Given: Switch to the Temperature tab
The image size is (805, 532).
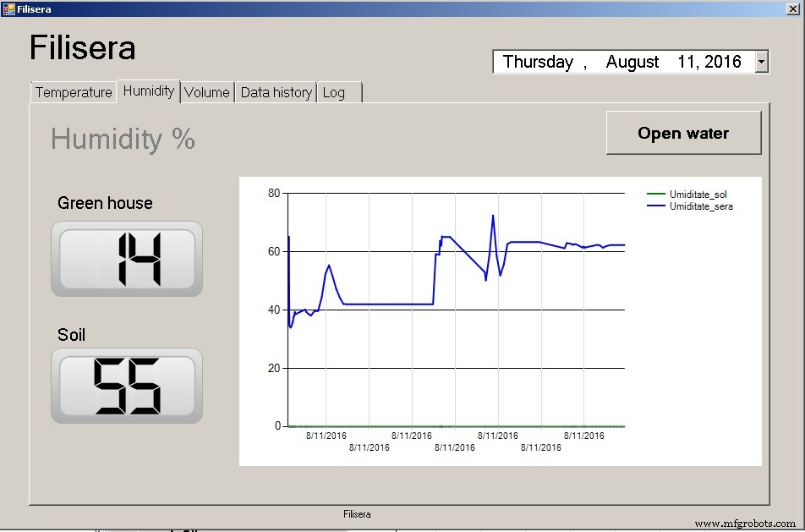Looking at the screenshot, I should pyautogui.click(x=73, y=92).
